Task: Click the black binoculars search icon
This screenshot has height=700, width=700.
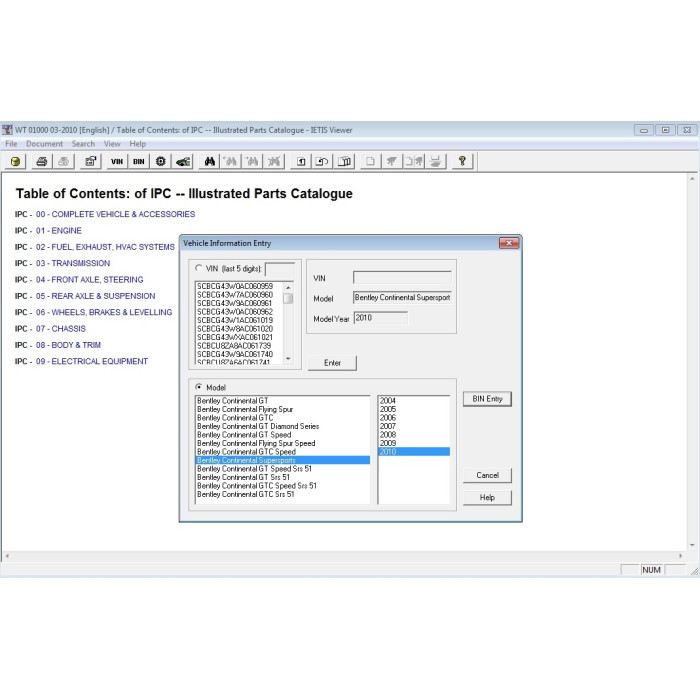Action: click(209, 162)
